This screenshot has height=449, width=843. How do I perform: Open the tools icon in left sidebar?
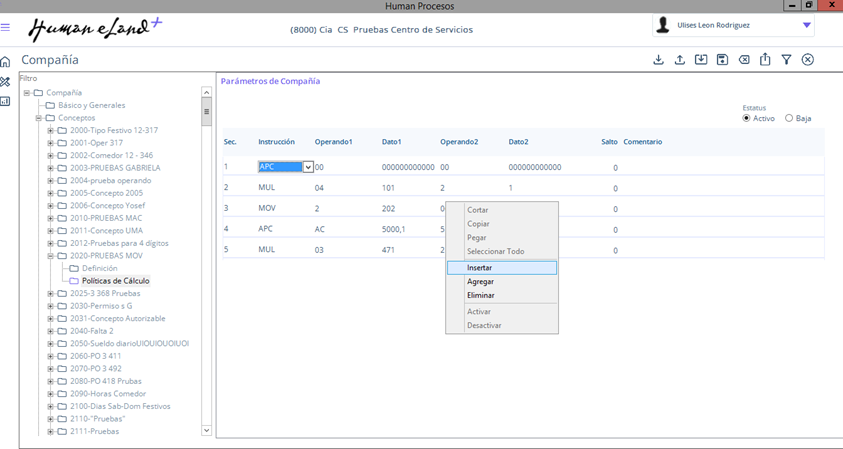point(6,82)
